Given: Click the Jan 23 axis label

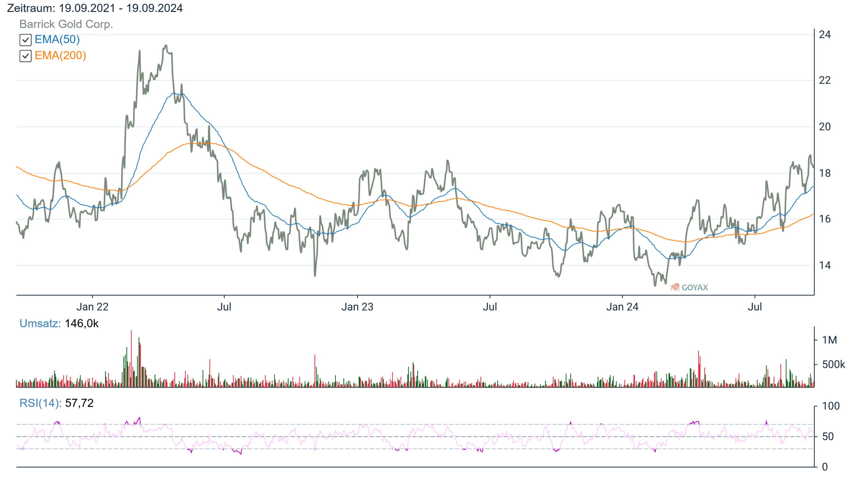Looking at the screenshot, I should click(x=357, y=307).
